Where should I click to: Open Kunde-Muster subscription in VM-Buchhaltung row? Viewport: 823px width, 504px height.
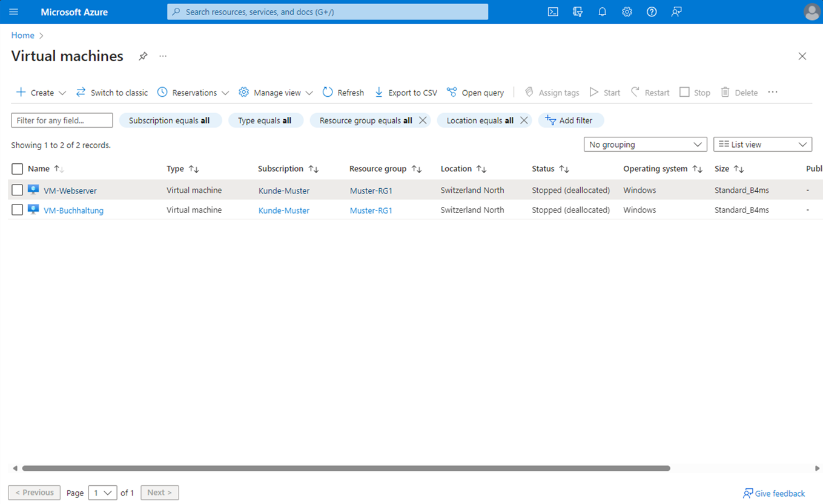[284, 211]
